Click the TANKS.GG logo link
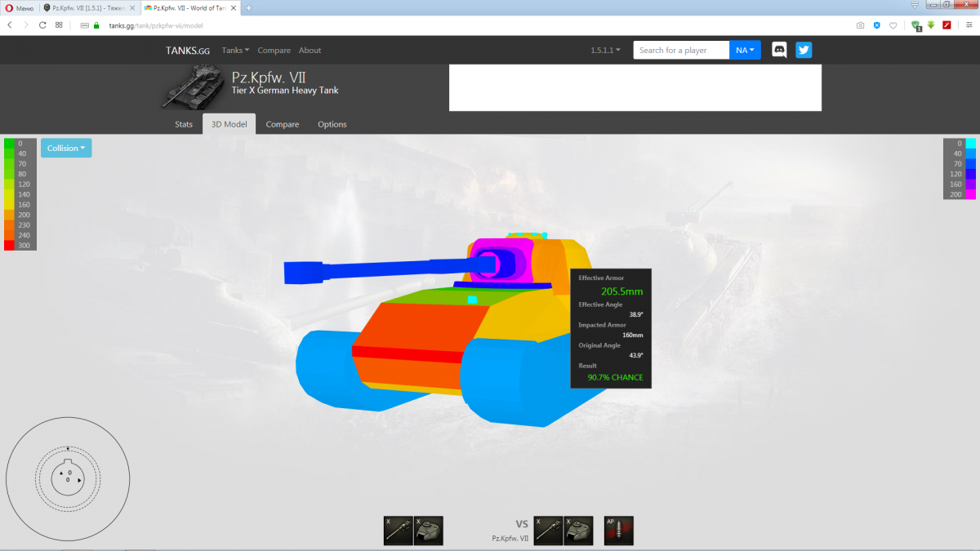This screenshot has width=980, height=551. click(x=188, y=50)
